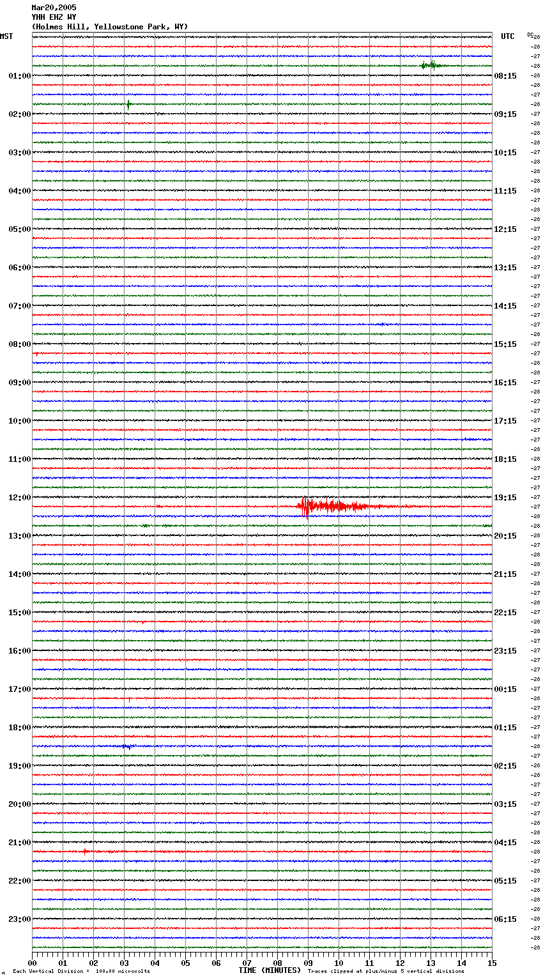Click the "10:00" MST time label
This screenshot has width=543, height=980.
click(20, 421)
